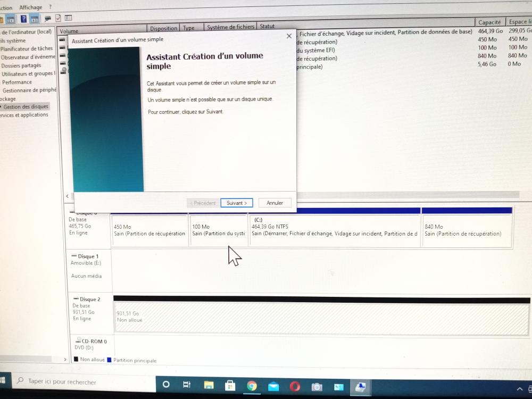The height and width of the screenshot is (399, 532).
Task: Sort by the Capacité column header
Action: pos(489,22)
